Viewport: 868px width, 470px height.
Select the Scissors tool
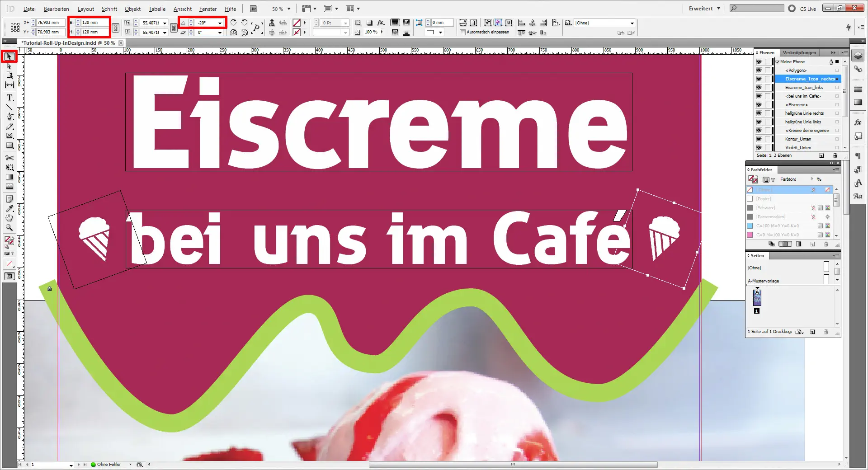point(9,158)
